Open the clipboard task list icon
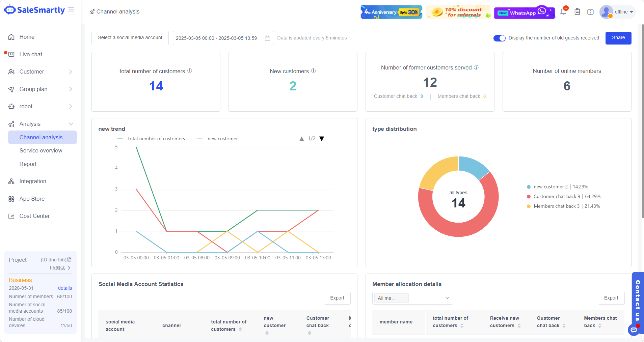 tap(577, 12)
